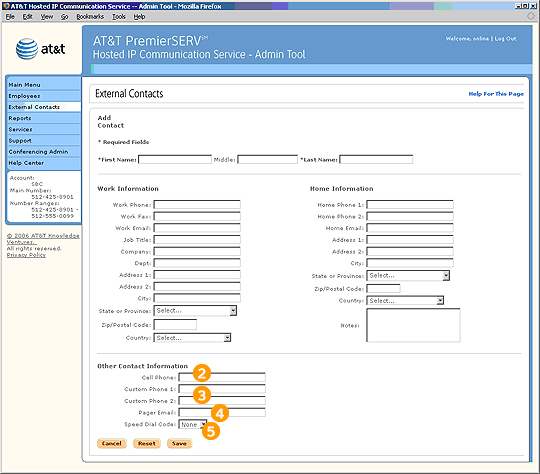
Task: Focus the Last Name field
Action: [376, 159]
